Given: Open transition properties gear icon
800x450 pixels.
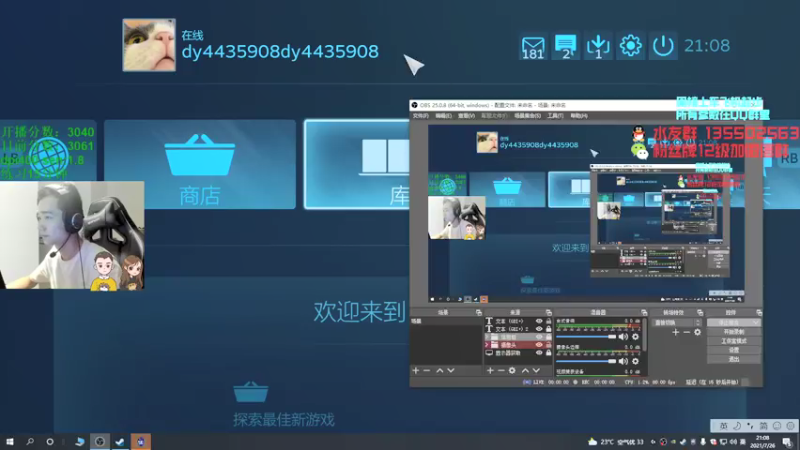Looking at the screenshot, I should [697, 332].
